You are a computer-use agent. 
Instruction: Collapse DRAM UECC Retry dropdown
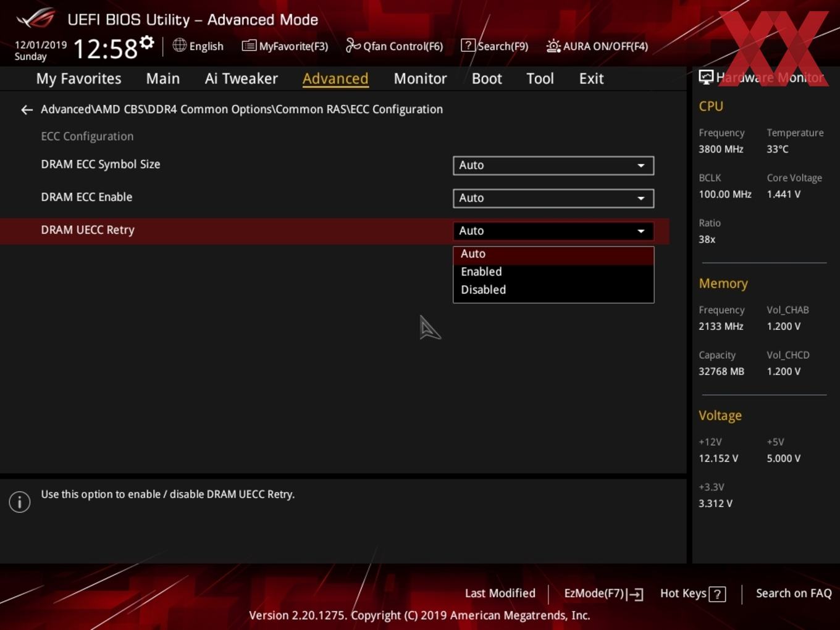pos(553,231)
